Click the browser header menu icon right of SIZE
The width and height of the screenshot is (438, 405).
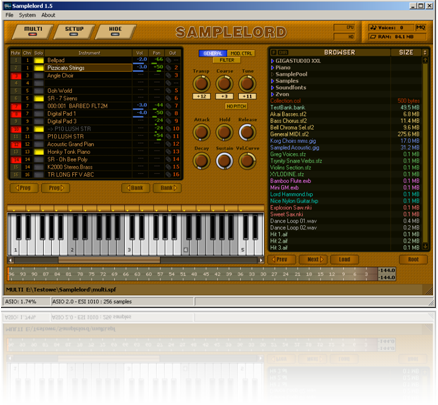pyautogui.click(x=425, y=52)
